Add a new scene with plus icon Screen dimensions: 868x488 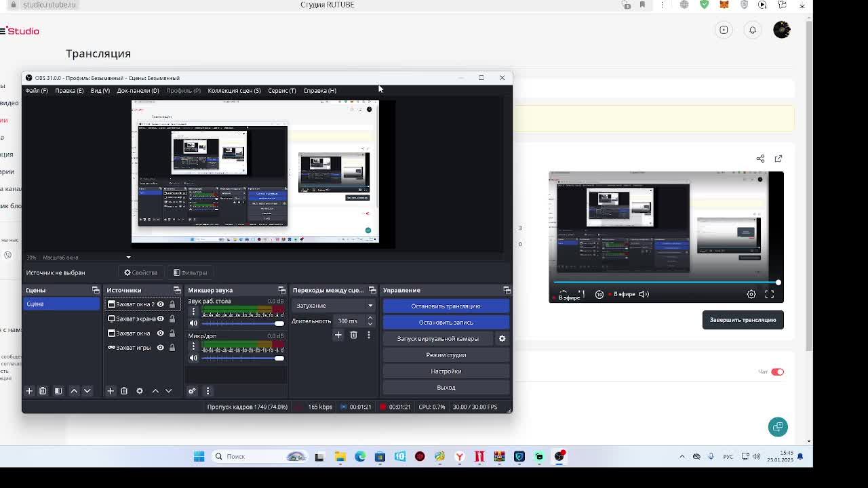[x=29, y=391]
